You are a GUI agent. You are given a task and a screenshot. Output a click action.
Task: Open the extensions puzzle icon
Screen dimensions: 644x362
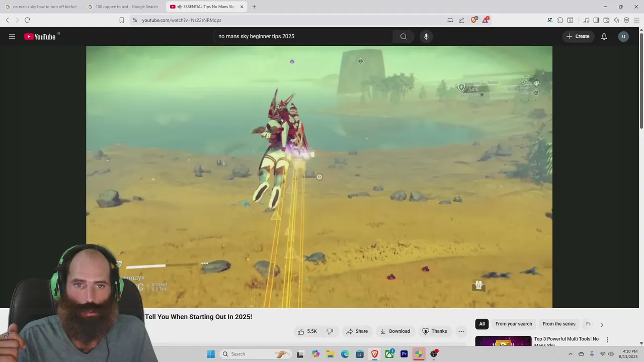(x=560, y=20)
